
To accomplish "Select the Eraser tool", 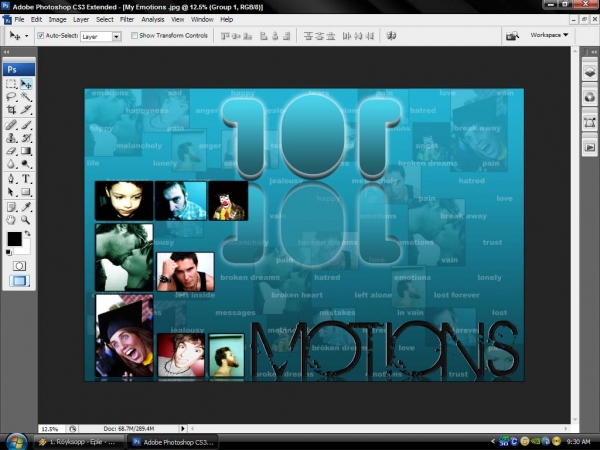I will tap(11, 151).
